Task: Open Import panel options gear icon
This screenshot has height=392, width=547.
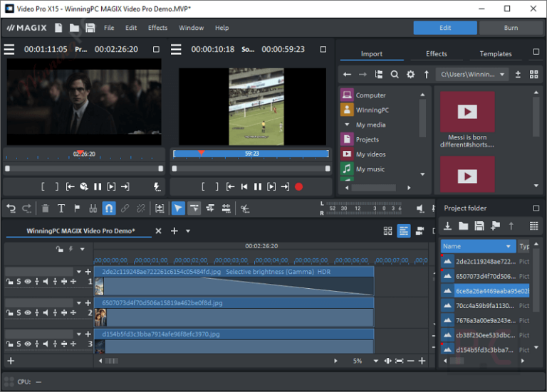Action: point(410,74)
